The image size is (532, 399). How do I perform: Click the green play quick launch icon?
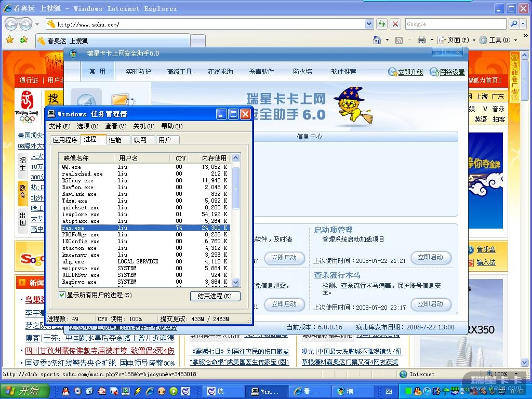(x=174, y=391)
